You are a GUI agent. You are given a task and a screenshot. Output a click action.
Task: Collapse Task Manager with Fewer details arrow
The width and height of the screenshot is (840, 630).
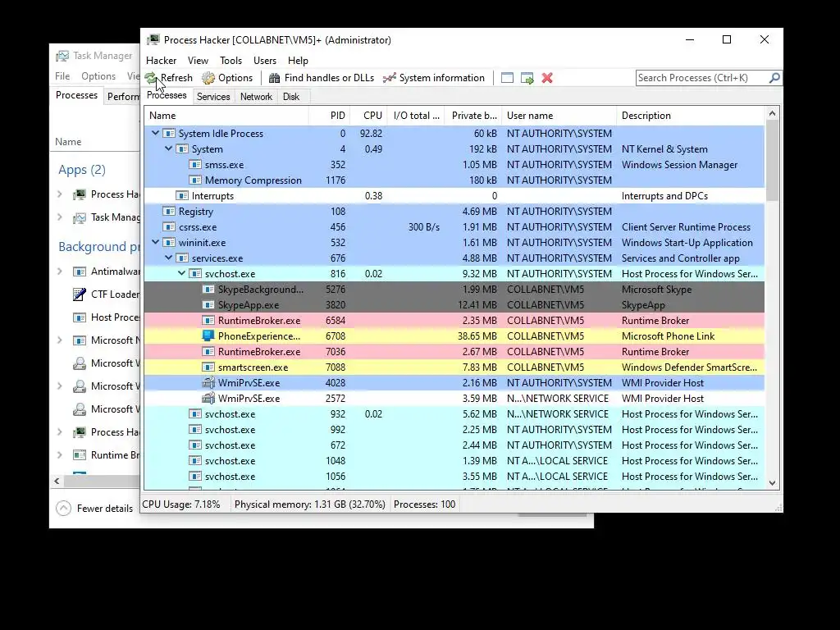[63, 508]
